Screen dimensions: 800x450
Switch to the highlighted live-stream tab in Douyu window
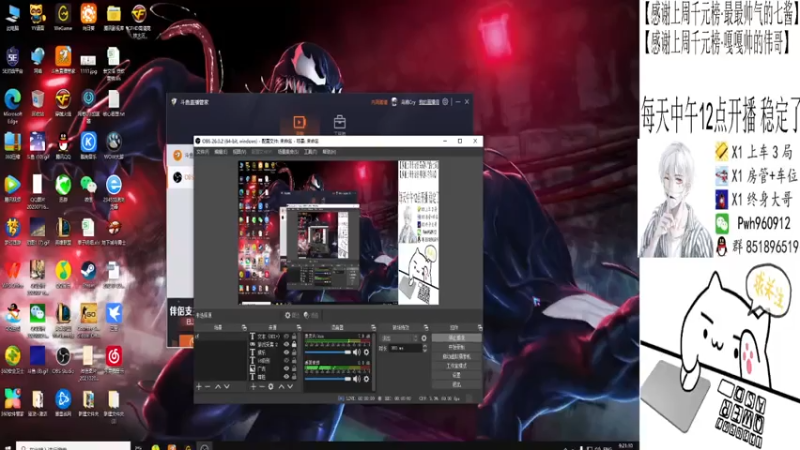[299, 124]
